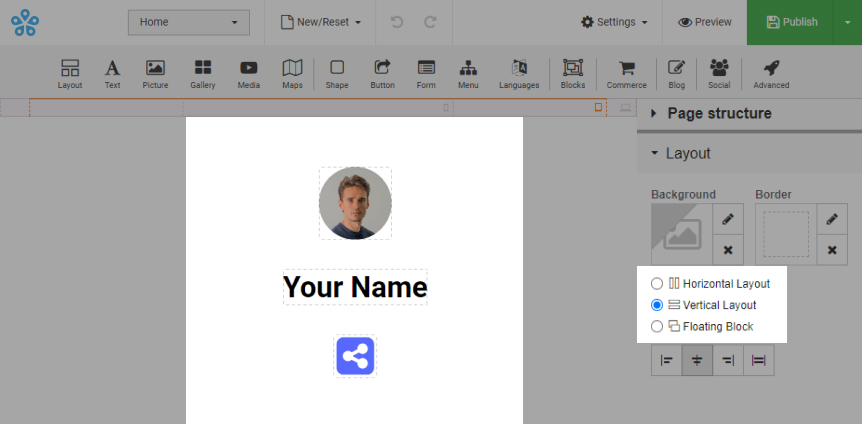Click the green Publish button

(790, 22)
